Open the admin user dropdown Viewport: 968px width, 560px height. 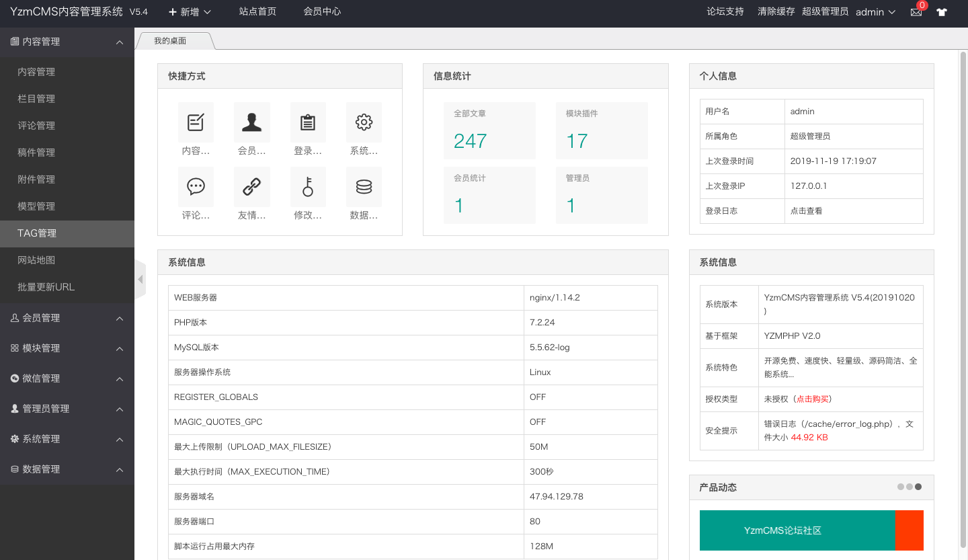click(x=875, y=12)
